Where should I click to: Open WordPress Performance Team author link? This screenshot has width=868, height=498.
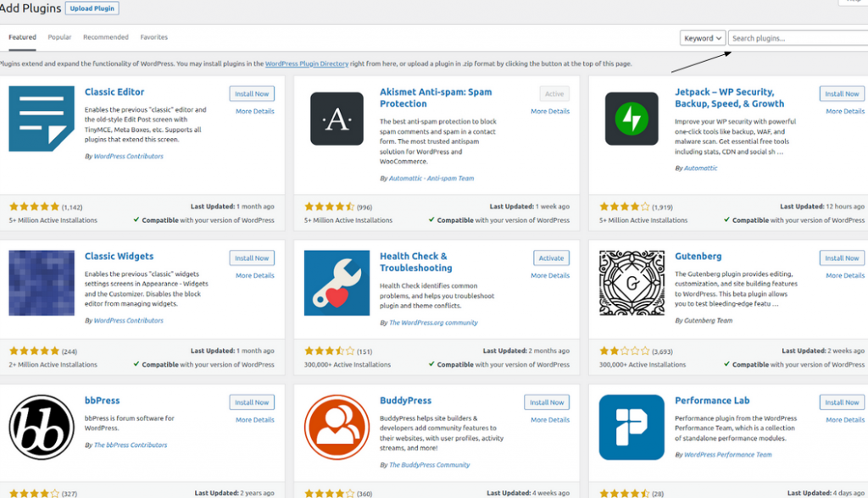(727, 455)
